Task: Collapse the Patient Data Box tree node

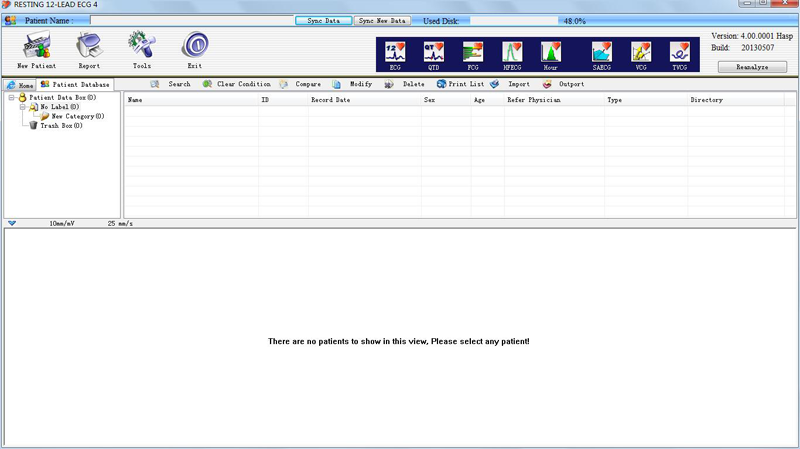Action: pos(10,98)
